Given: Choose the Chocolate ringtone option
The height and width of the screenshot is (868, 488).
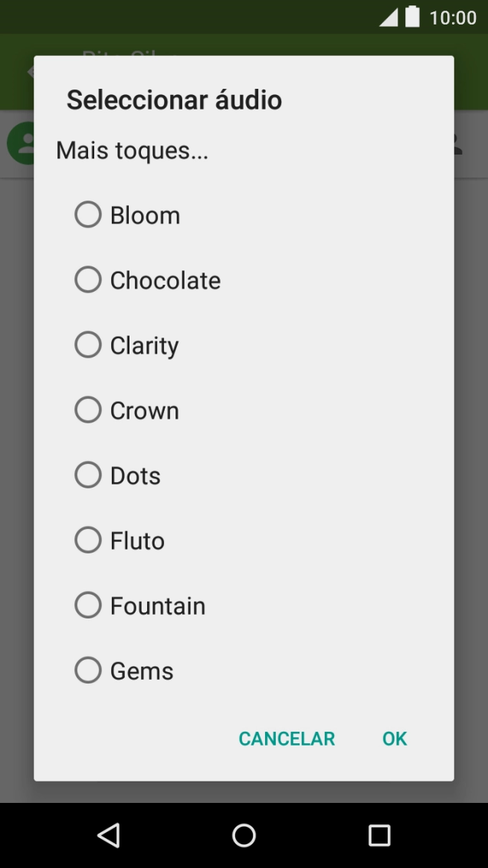Looking at the screenshot, I should (88, 280).
